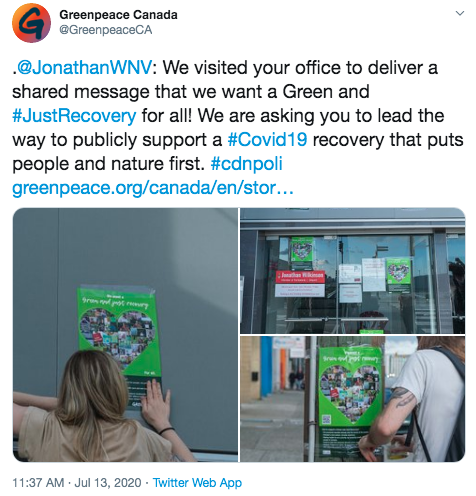The width and height of the screenshot is (476, 496).
Task: Open the #JustRecovery hashtag
Action: point(74,116)
